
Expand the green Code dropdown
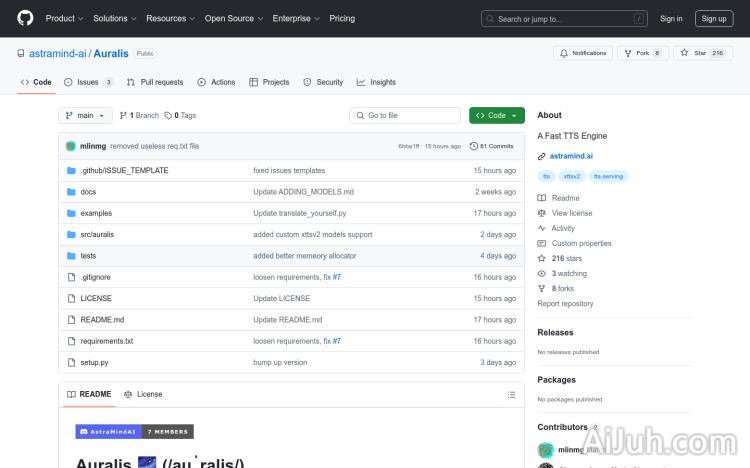(x=496, y=115)
